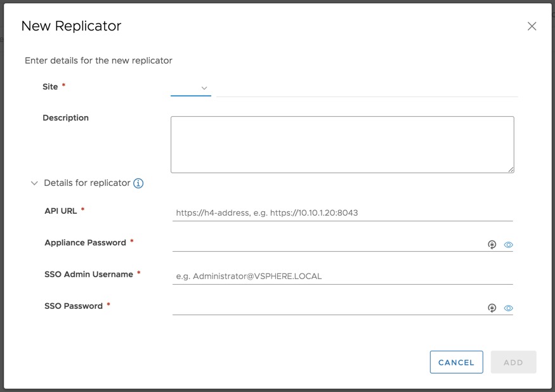Close the New Replicator dialog

tap(532, 26)
